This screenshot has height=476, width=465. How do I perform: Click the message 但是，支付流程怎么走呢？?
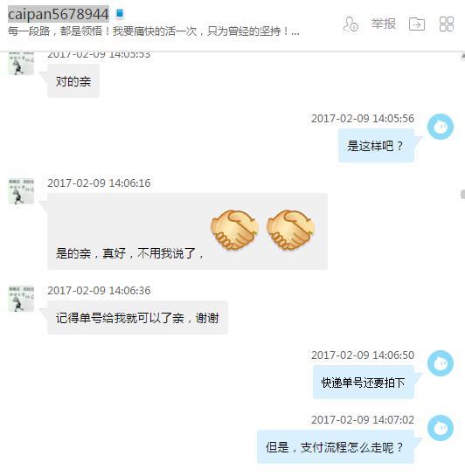click(x=336, y=447)
